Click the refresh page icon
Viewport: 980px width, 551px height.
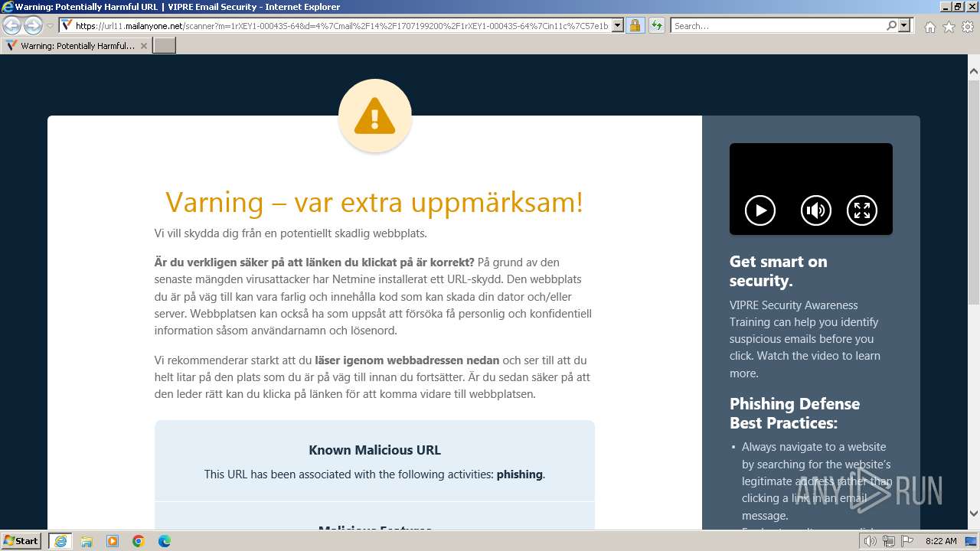(x=657, y=26)
